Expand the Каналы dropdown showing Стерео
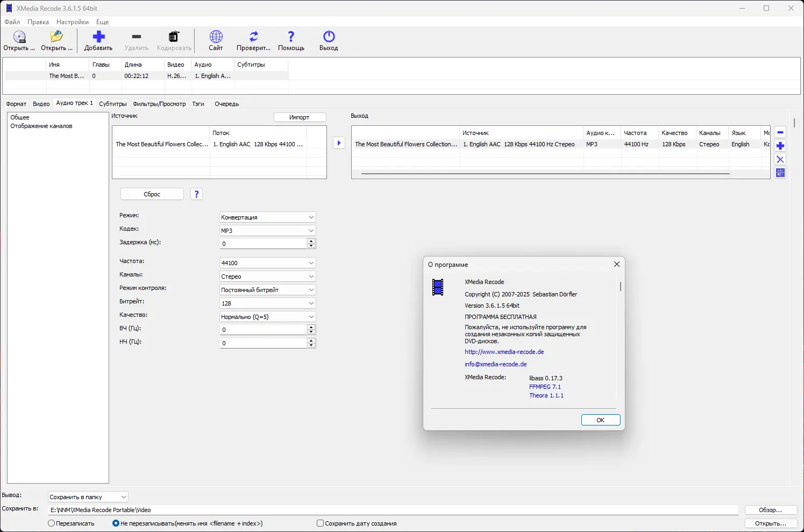 tap(267, 276)
